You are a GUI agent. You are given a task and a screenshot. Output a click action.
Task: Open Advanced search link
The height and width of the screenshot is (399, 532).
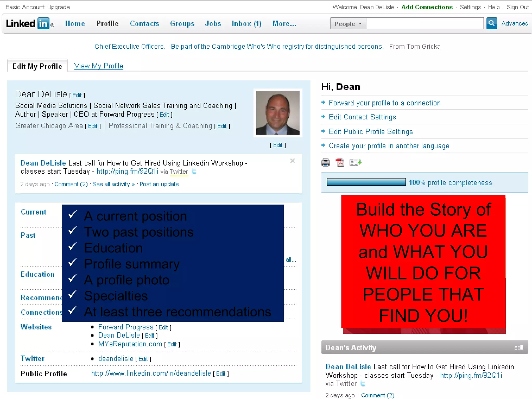pyautogui.click(x=515, y=23)
